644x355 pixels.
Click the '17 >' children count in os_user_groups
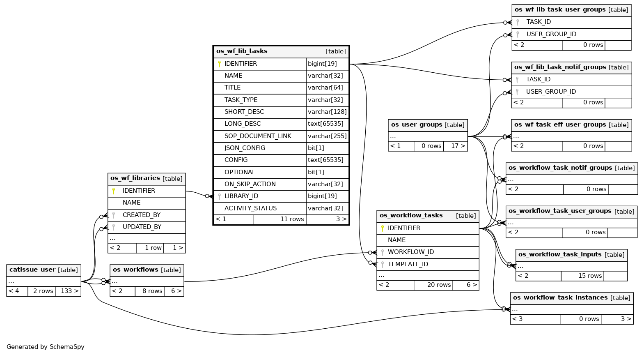(x=456, y=146)
